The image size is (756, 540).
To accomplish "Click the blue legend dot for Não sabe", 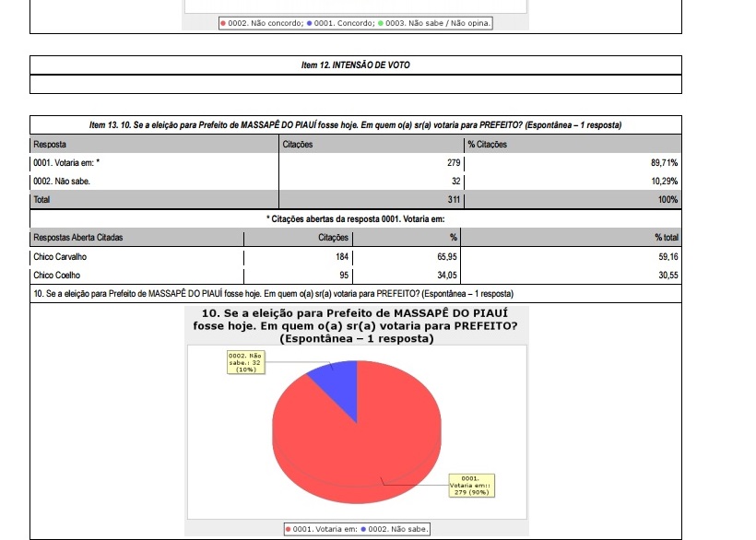I will pyautogui.click(x=363, y=529).
